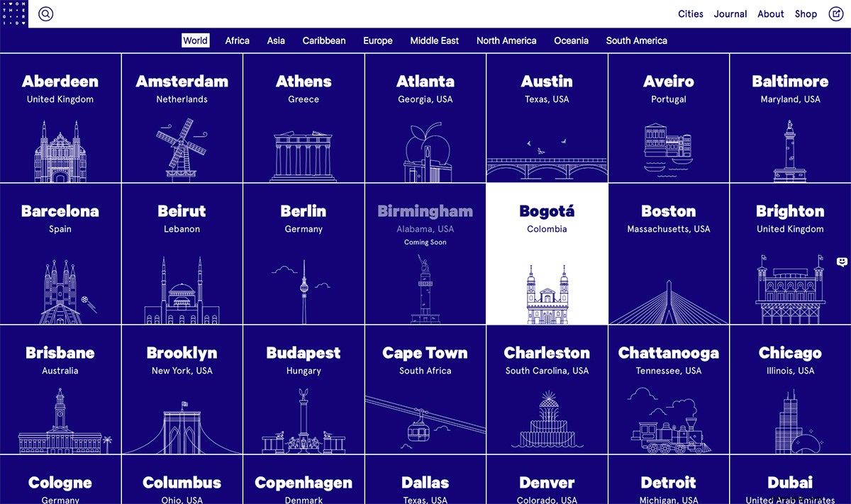Select the South America tab
Screen dimensions: 851x504
click(x=636, y=40)
